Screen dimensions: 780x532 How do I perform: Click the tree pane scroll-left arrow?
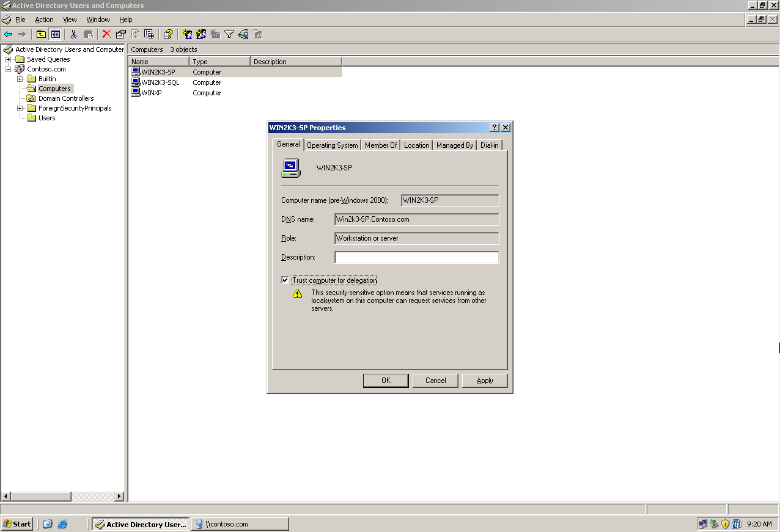click(6, 497)
